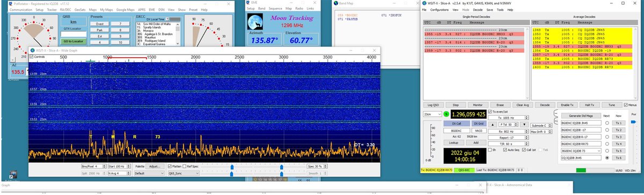Toggle the Call 1st checkbox
This screenshot has height=195, width=644.
click(x=524, y=150)
